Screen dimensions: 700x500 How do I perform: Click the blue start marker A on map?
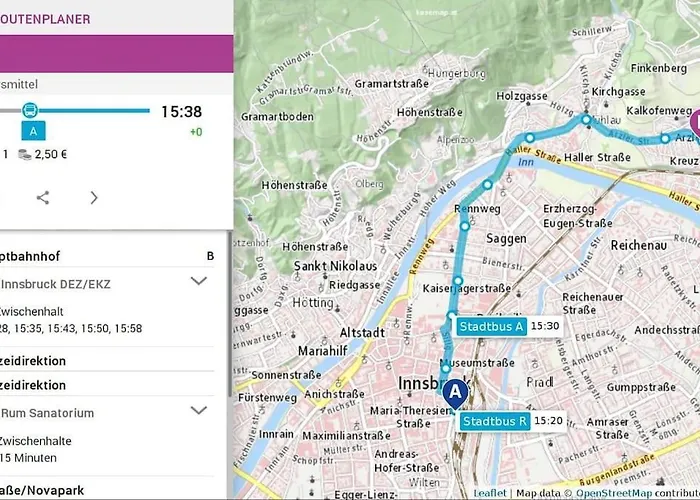455,394
